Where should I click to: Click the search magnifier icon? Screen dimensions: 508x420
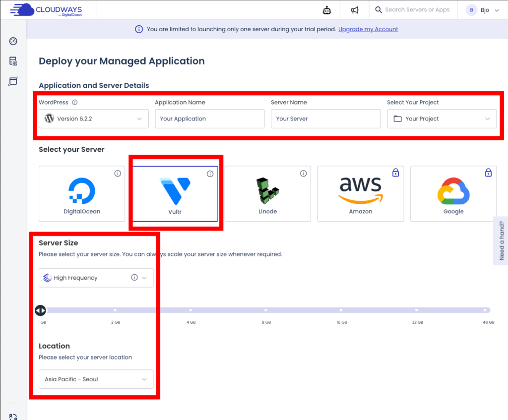click(379, 10)
